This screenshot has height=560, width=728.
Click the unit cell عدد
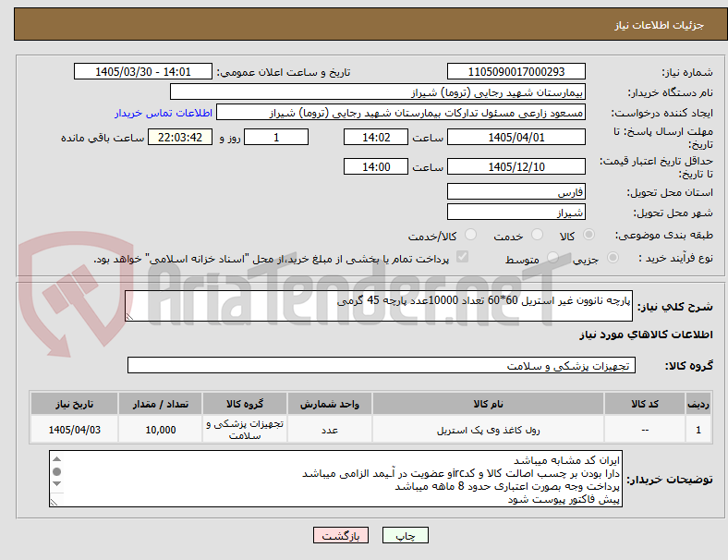329,430
